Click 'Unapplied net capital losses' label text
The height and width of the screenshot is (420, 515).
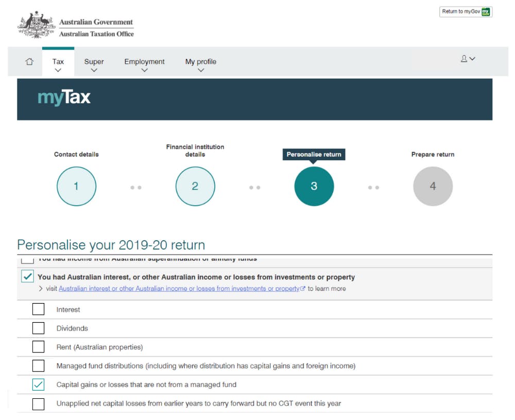click(199, 403)
